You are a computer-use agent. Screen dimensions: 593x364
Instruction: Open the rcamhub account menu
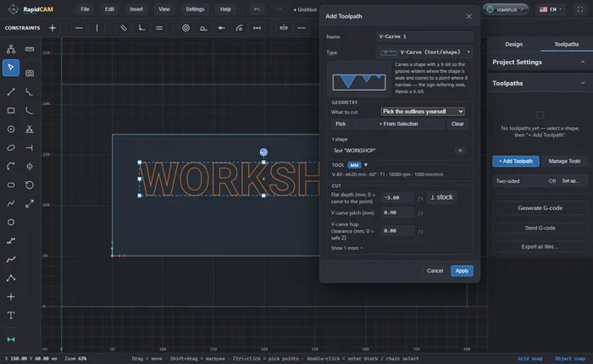505,9
